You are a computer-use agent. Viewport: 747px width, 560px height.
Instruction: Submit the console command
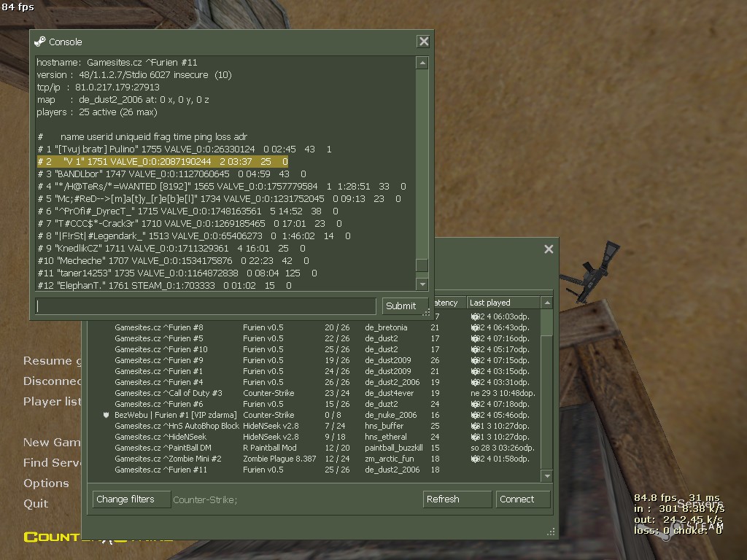point(400,306)
